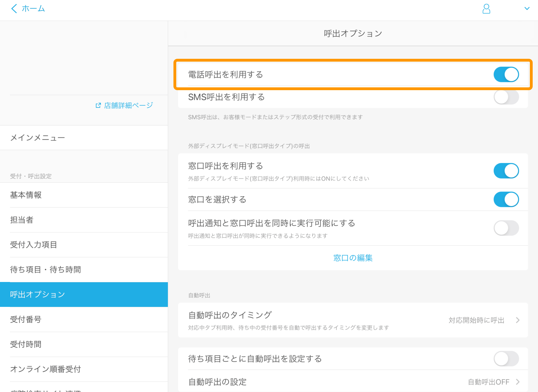Enable 待ち項目ごとに自動呼出を設定する switch
Screen dimensions: 538x392
[506, 359]
